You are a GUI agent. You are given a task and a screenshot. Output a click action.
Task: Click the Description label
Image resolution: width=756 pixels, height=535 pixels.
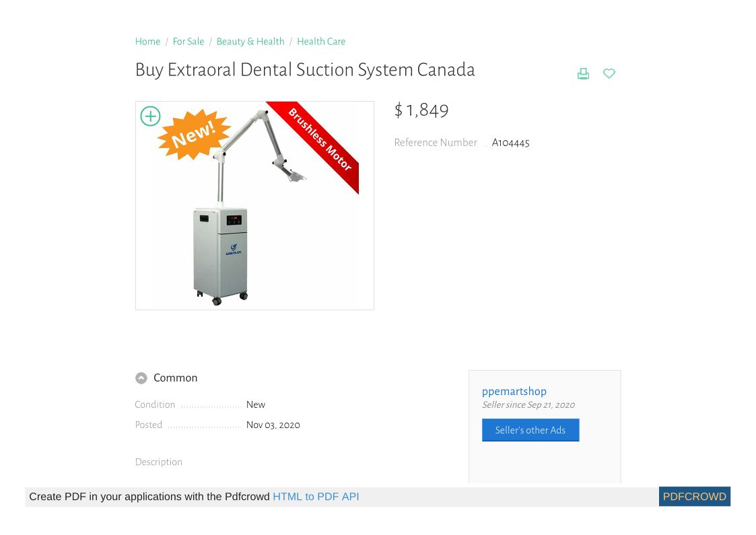point(159,462)
